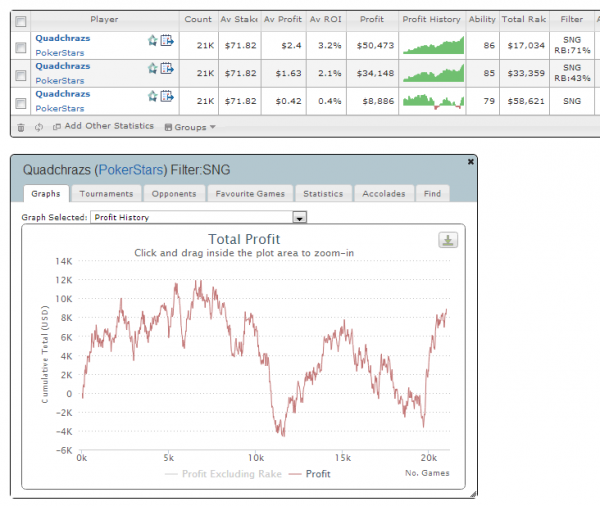The image size is (600, 506).
Task: Click the trash delete icon below the table
Action: (21, 127)
